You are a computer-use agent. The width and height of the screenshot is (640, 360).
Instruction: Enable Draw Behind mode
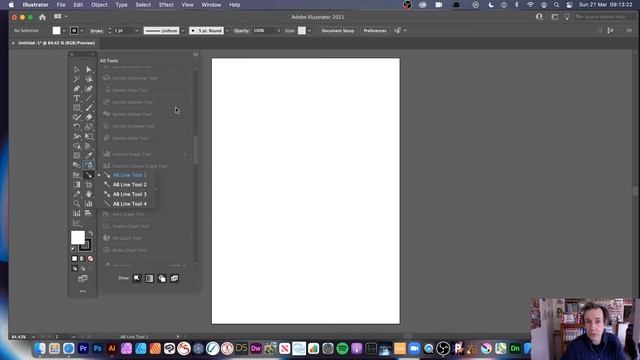point(83,269)
